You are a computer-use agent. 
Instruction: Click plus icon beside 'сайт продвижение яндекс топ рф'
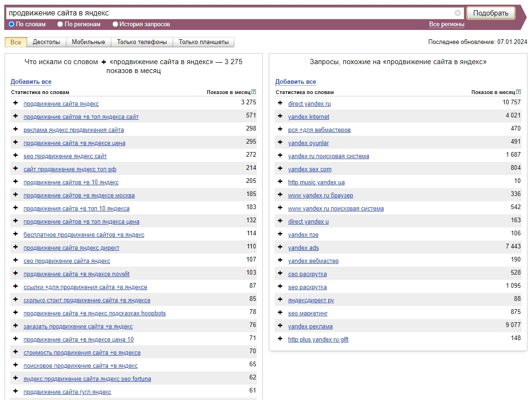coord(15,168)
